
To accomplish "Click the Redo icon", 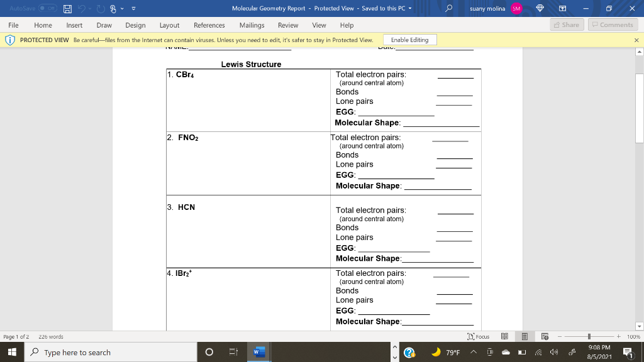I will (101, 8).
